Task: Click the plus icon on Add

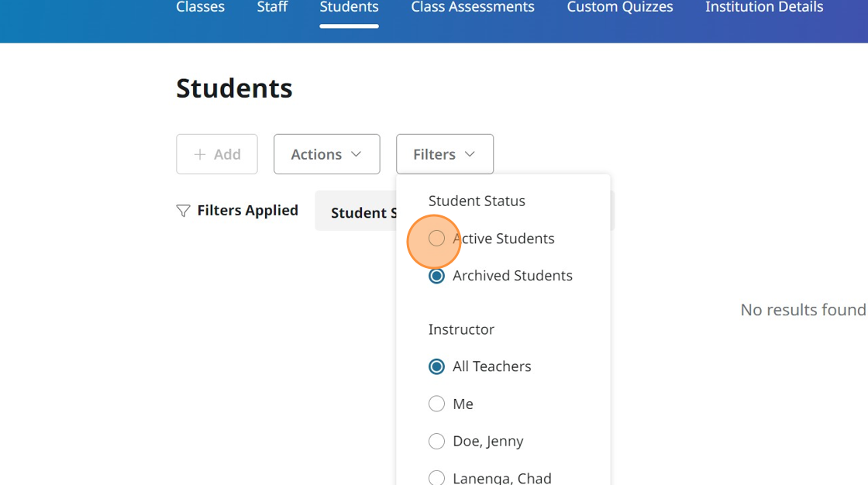Action: [x=199, y=154]
